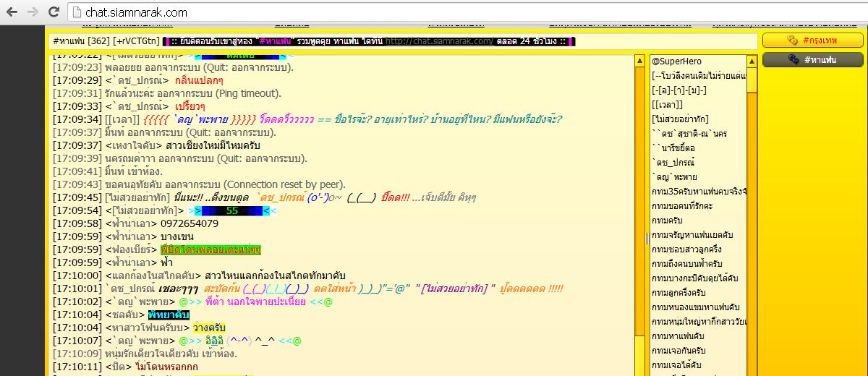Select the user starting with [--โบว์ลิงคนเดิม in the list
The height and width of the screenshot is (376, 868).
699,76
